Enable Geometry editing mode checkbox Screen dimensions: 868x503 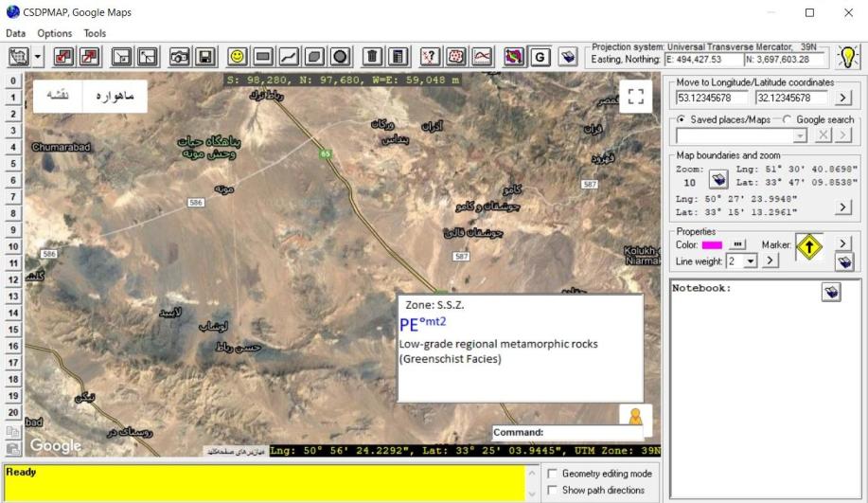[x=552, y=474]
